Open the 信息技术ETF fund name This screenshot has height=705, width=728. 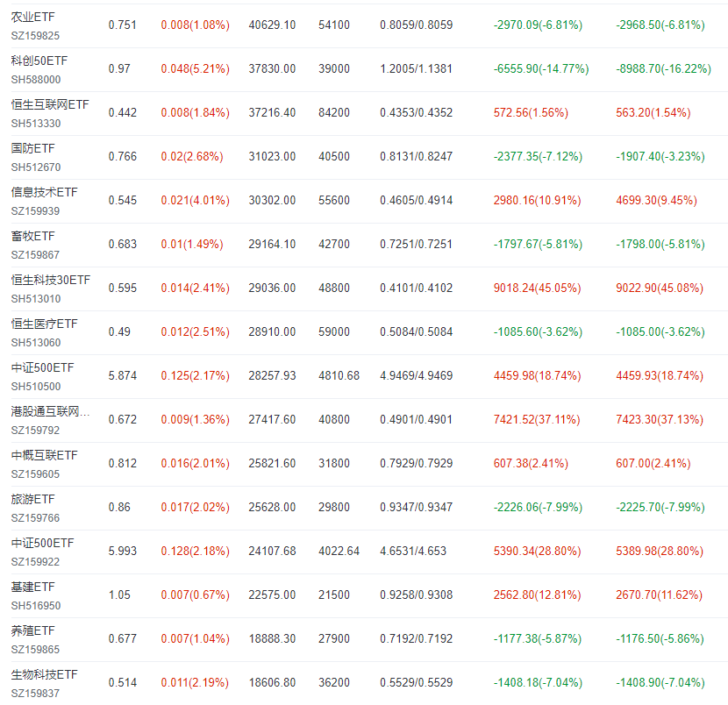coord(45,193)
